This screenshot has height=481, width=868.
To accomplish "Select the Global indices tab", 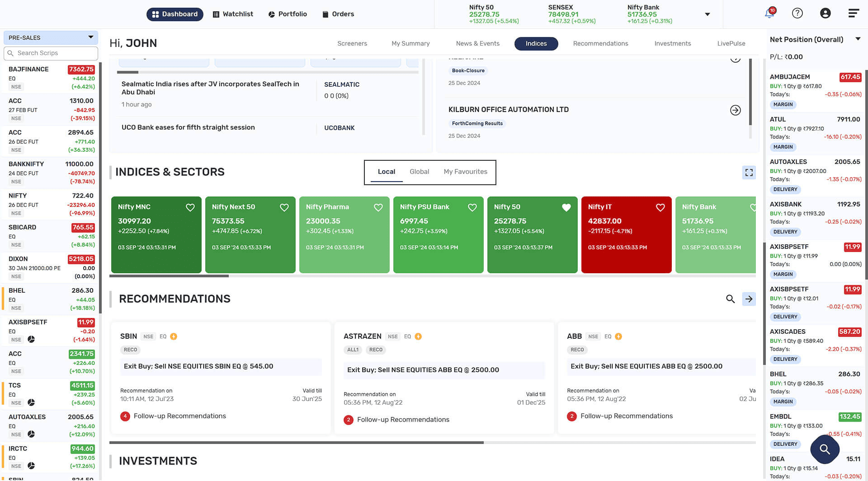I will [420, 172].
